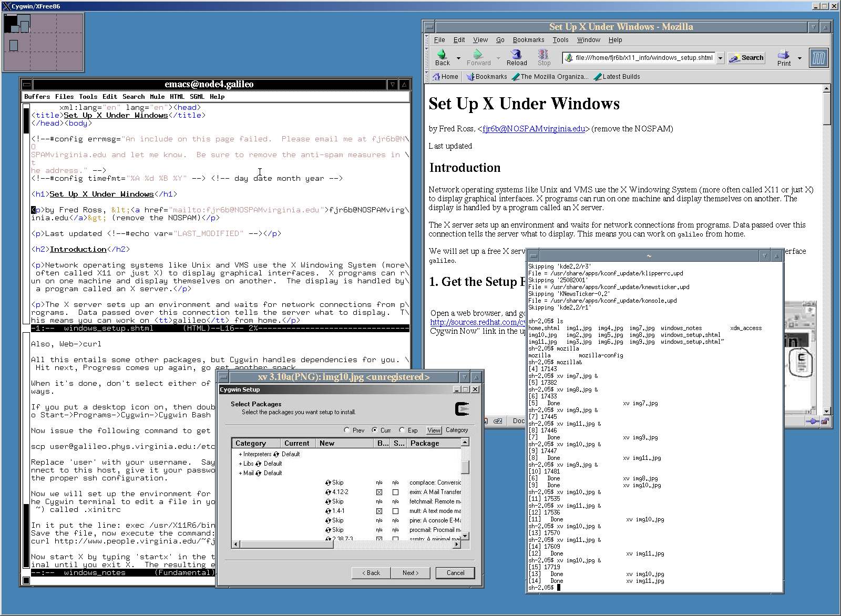The image size is (841, 616).
Task: Click Next in Cygwin Setup
Action: coord(411,573)
